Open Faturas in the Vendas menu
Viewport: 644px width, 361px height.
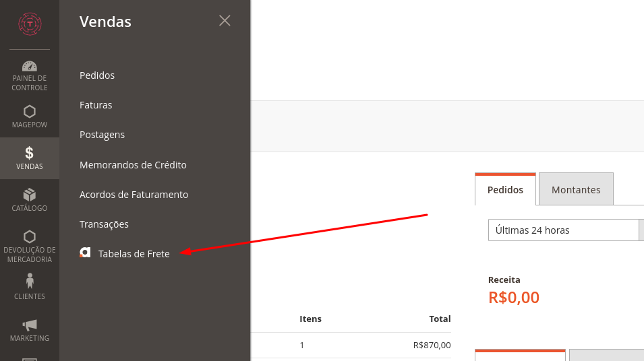point(96,105)
